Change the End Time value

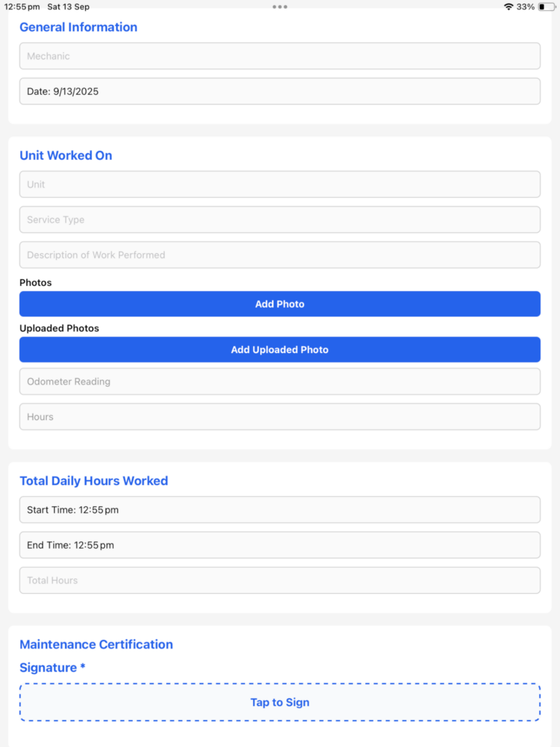coord(280,545)
